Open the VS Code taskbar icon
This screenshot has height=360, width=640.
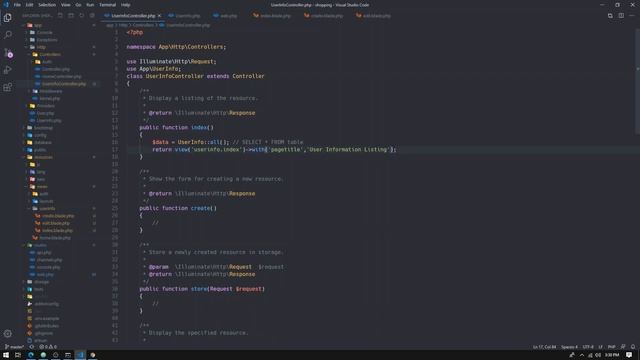(x=80, y=355)
